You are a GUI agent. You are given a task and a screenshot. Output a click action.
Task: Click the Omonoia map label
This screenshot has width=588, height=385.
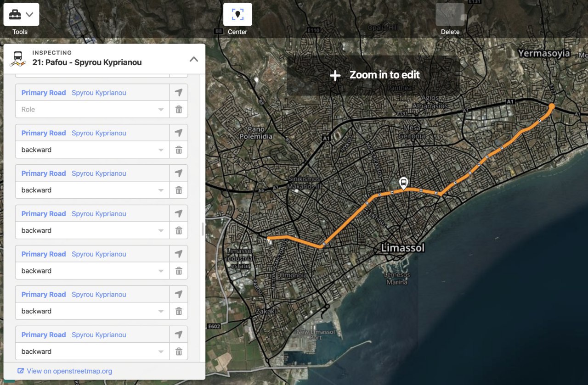click(293, 275)
